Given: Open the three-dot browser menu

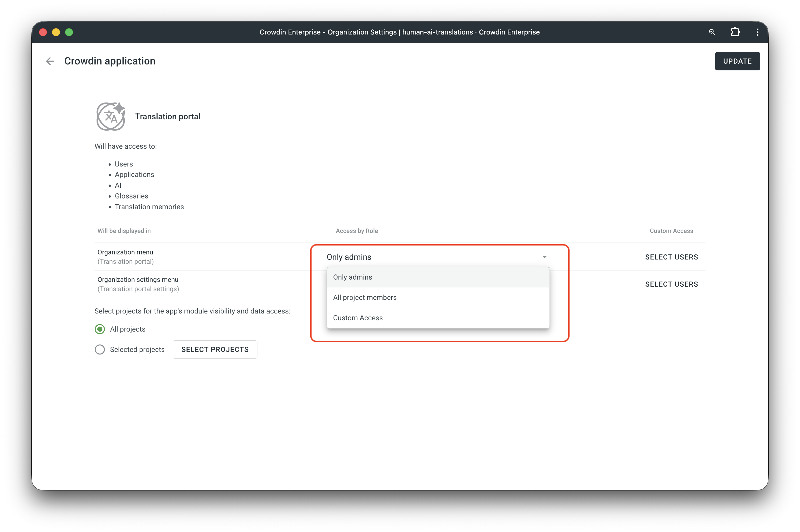Looking at the screenshot, I should click(x=757, y=32).
